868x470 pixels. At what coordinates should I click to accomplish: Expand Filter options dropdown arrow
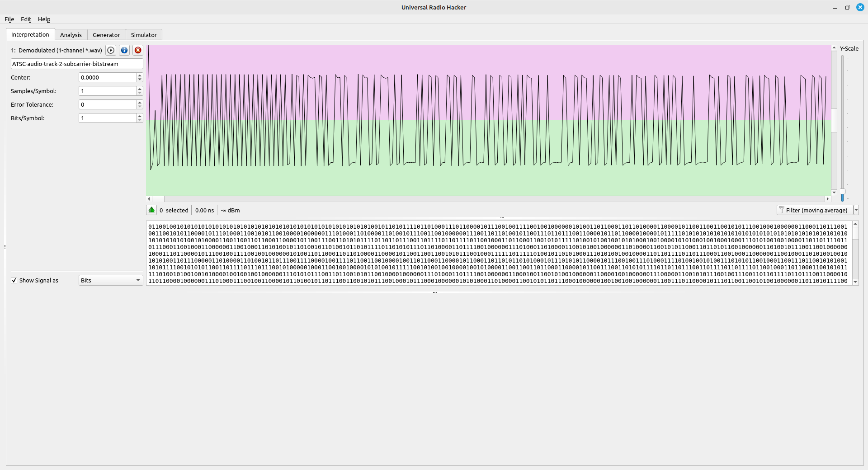tap(856, 210)
